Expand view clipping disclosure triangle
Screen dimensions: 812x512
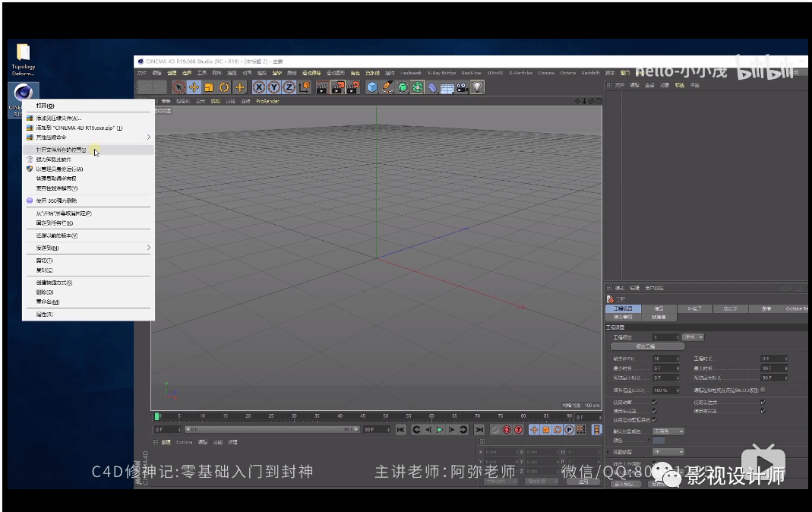coord(608,452)
